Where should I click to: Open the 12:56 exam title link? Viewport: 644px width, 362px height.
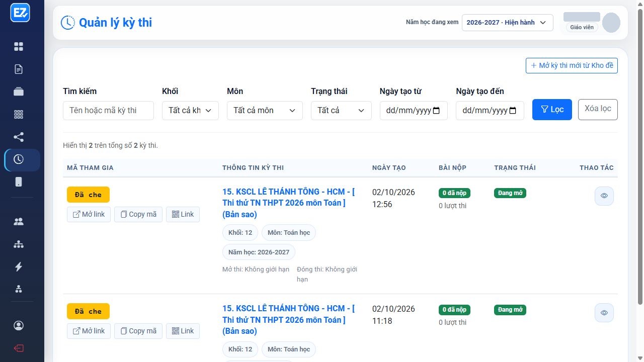(x=289, y=203)
